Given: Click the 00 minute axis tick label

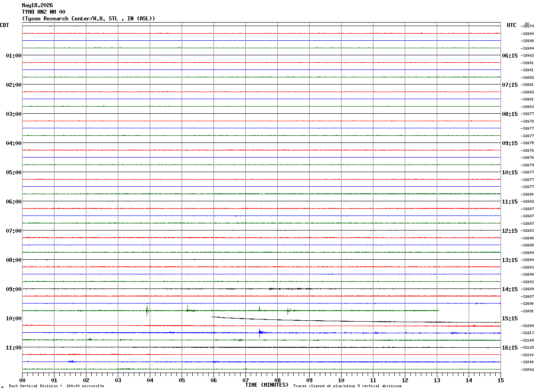Looking at the screenshot, I should point(23,380).
